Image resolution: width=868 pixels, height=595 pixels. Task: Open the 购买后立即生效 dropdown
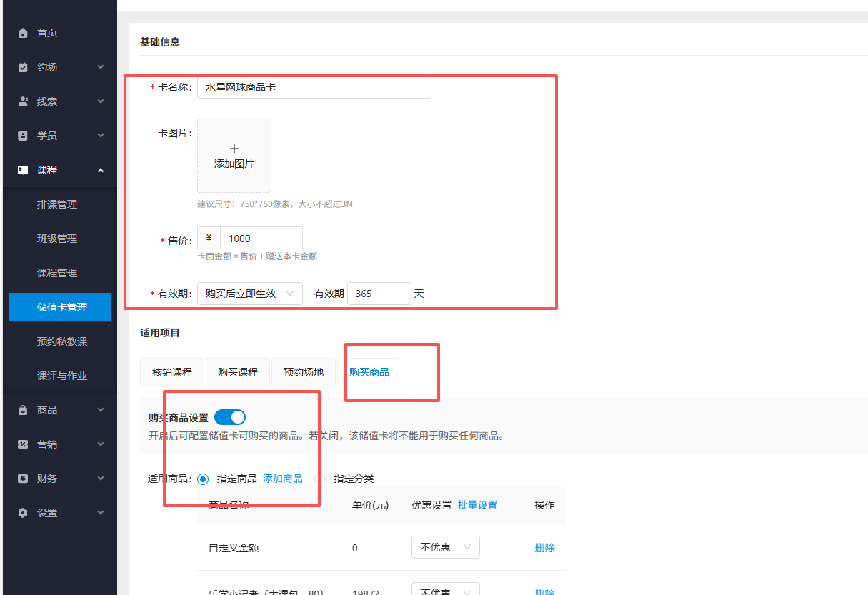click(249, 293)
